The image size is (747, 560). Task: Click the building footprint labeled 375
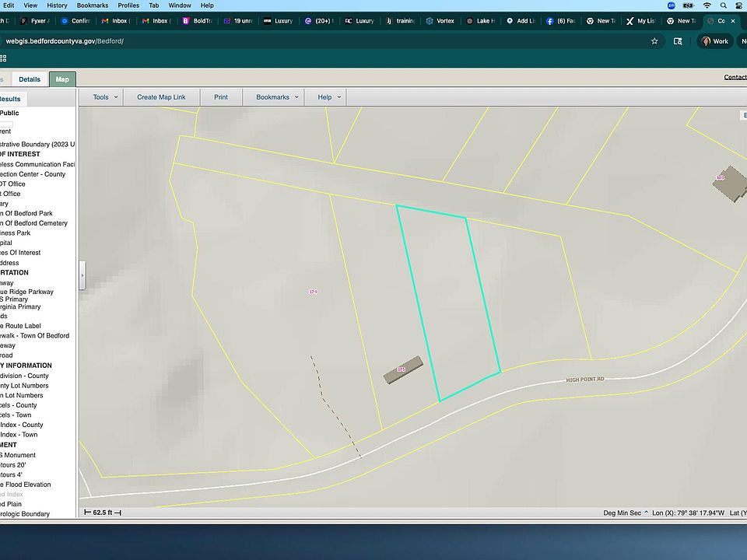click(x=403, y=370)
